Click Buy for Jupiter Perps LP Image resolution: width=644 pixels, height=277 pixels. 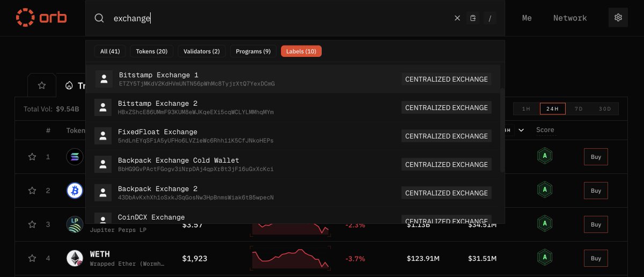[x=596, y=224]
